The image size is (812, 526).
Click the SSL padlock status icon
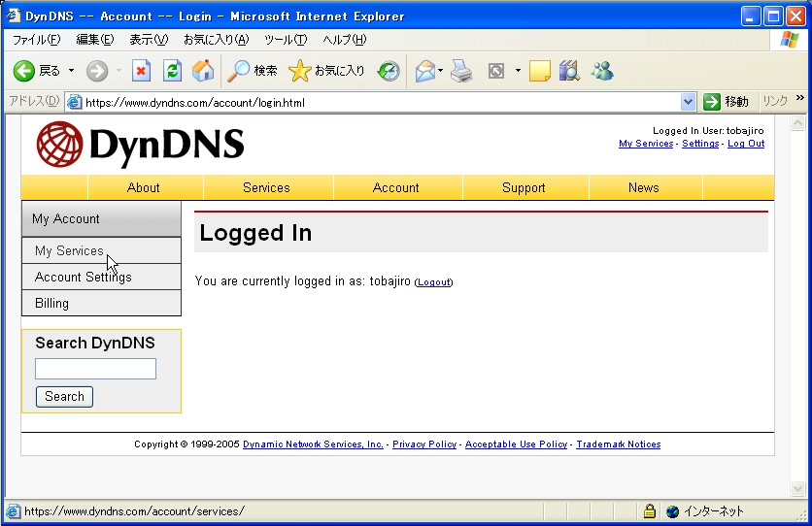pyautogui.click(x=650, y=511)
